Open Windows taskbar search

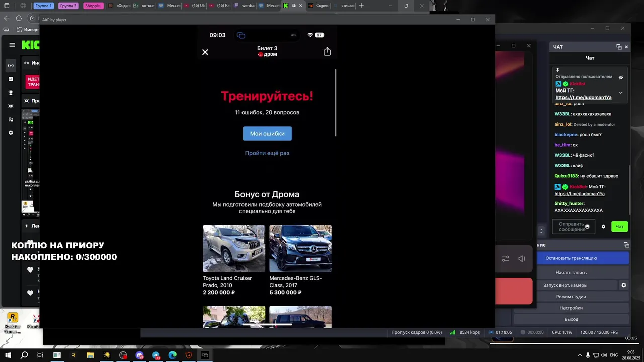(24, 355)
